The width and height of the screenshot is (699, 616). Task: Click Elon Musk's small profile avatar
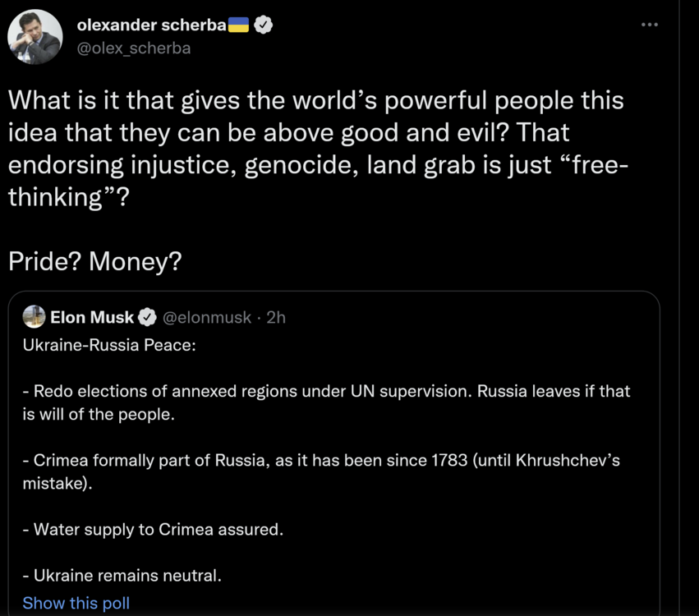[34, 316]
